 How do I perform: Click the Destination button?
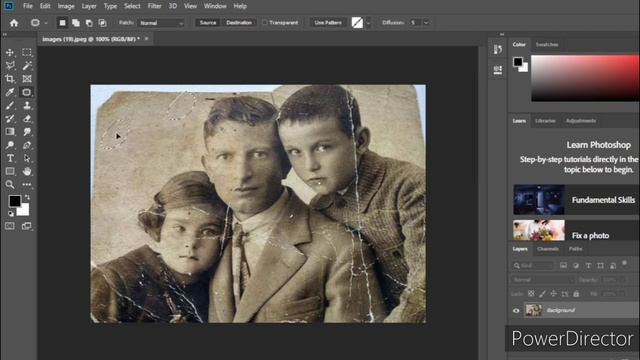239,22
